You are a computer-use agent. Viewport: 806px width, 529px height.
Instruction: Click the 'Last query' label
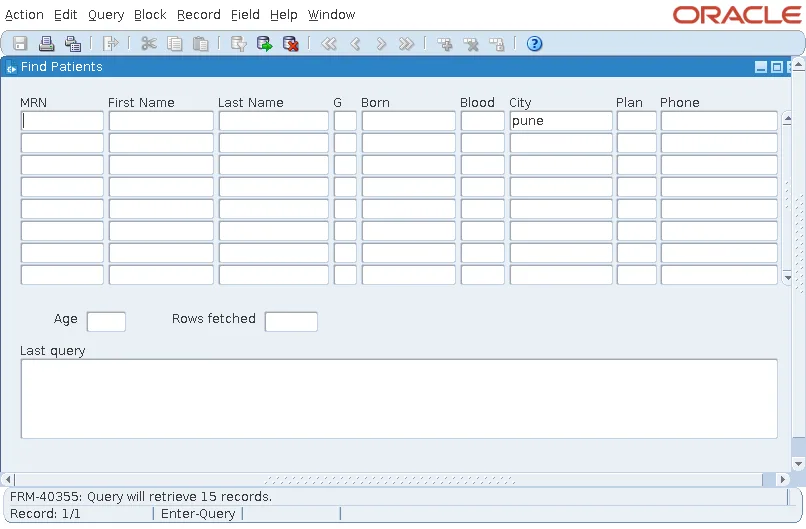(52, 351)
